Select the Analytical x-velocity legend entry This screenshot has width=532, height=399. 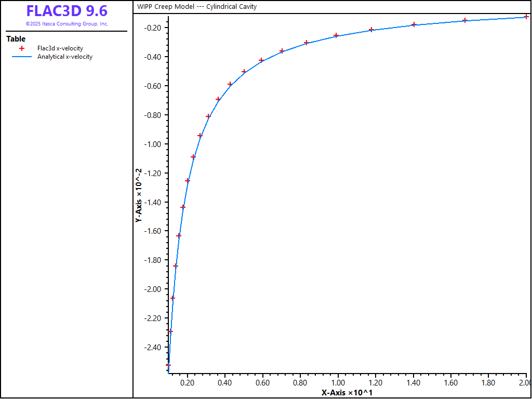[x=65, y=57]
